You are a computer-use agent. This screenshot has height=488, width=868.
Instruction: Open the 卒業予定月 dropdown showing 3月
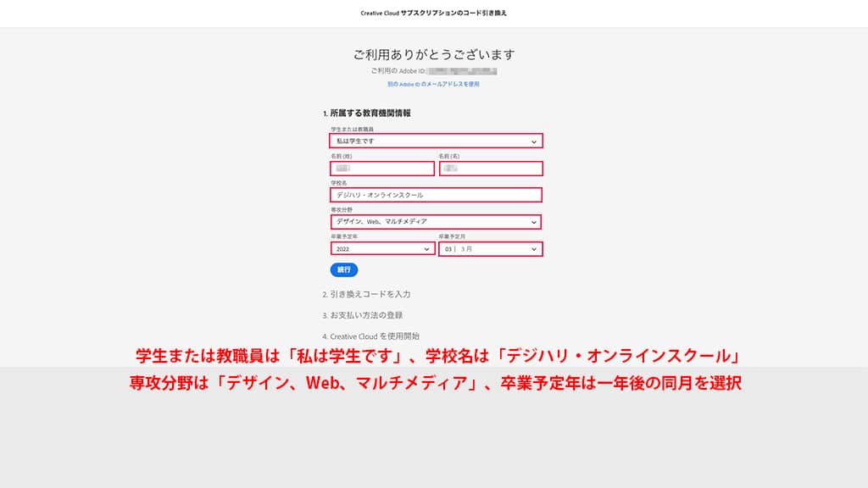coord(491,249)
